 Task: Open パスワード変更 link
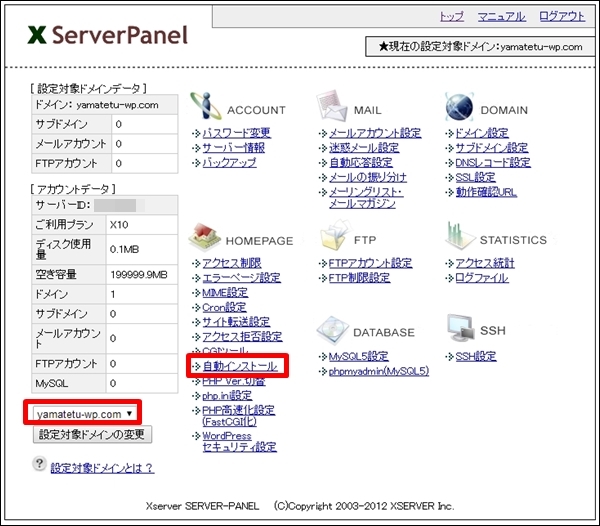tap(236, 133)
